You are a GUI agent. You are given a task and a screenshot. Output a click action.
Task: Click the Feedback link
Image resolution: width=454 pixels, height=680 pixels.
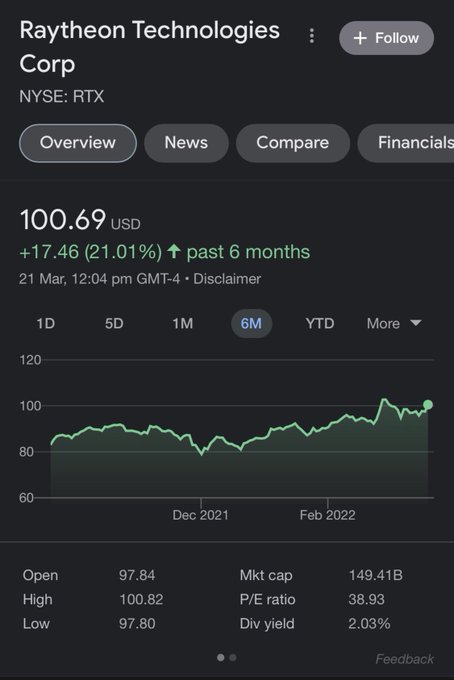tap(404, 659)
